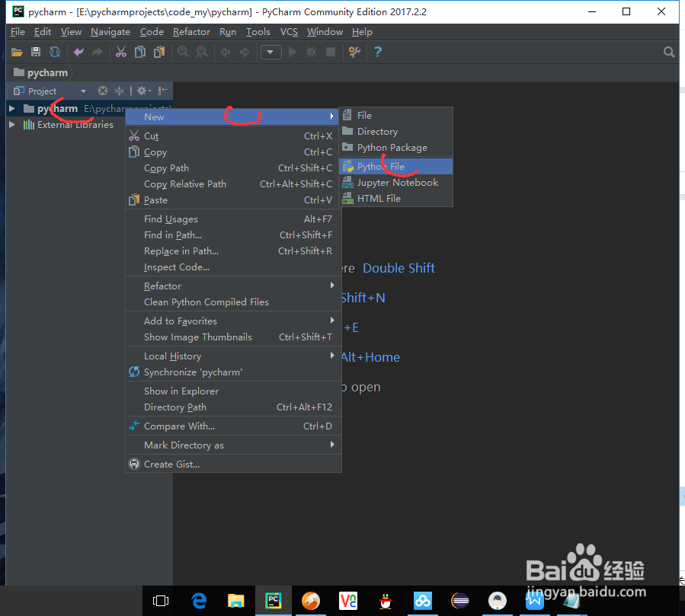Select HTML File in submenu

[395, 199]
